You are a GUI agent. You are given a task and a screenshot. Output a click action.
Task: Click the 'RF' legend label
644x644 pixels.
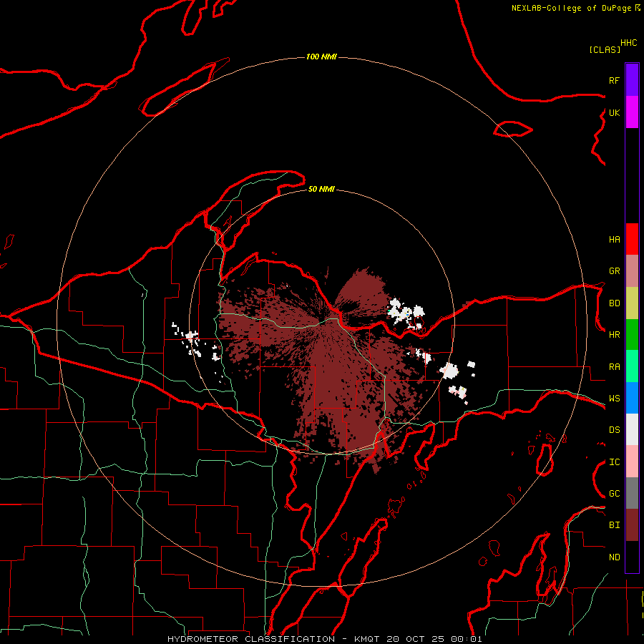(x=614, y=80)
